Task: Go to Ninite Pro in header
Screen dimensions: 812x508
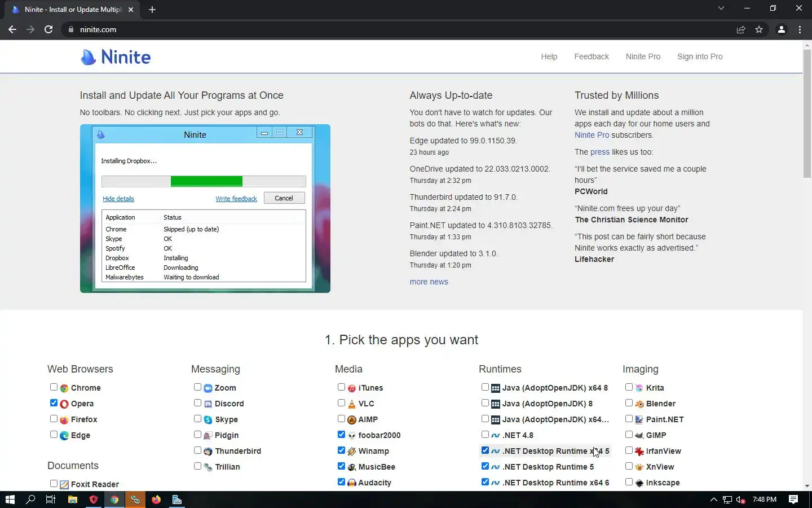Action: pos(643,56)
